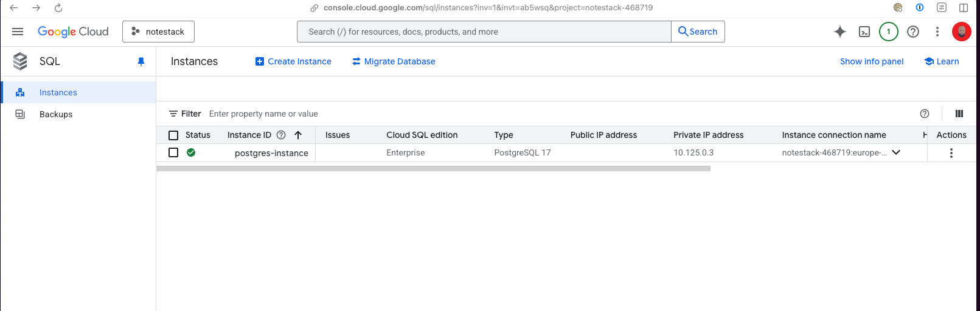Click Private IP address column header
This screenshot has width=980, height=311.
click(709, 135)
